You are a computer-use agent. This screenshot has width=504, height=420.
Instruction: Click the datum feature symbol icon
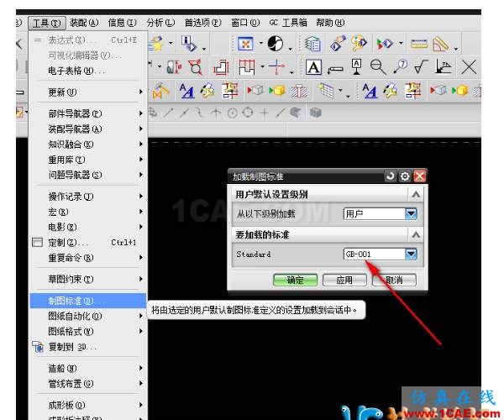356,67
